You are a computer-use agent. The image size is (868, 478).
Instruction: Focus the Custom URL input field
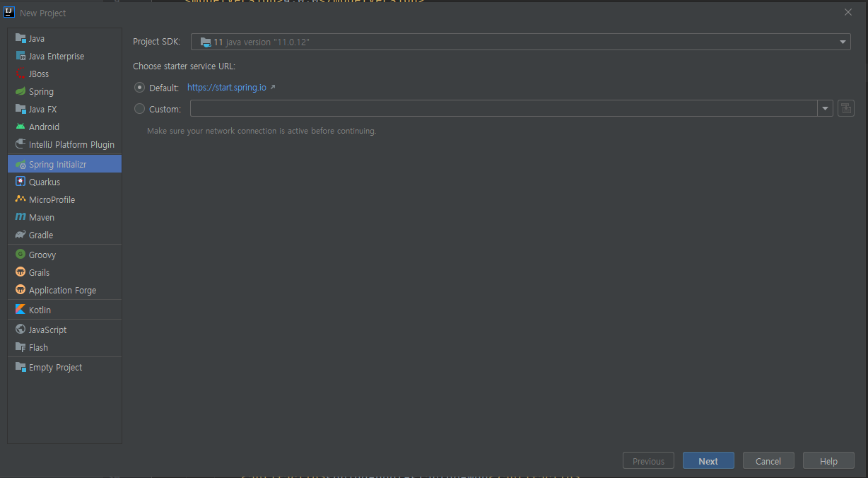pyautogui.click(x=504, y=108)
